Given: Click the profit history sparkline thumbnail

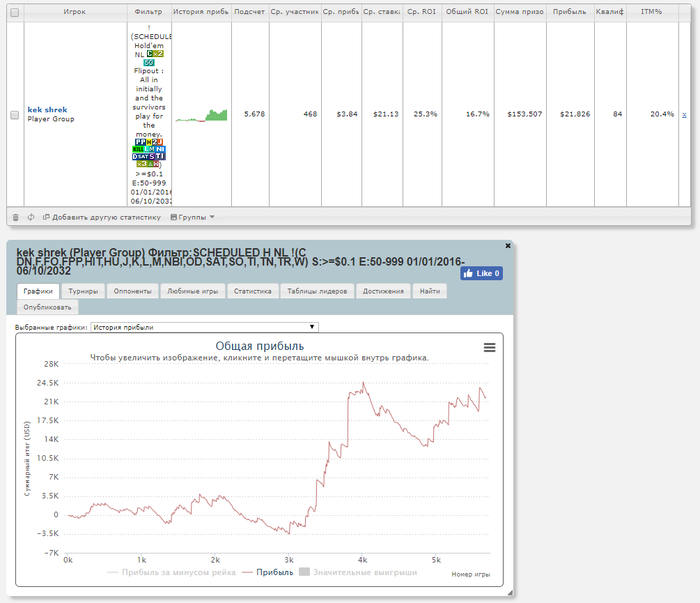Looking at the screenshot, I should pos(201,116).
